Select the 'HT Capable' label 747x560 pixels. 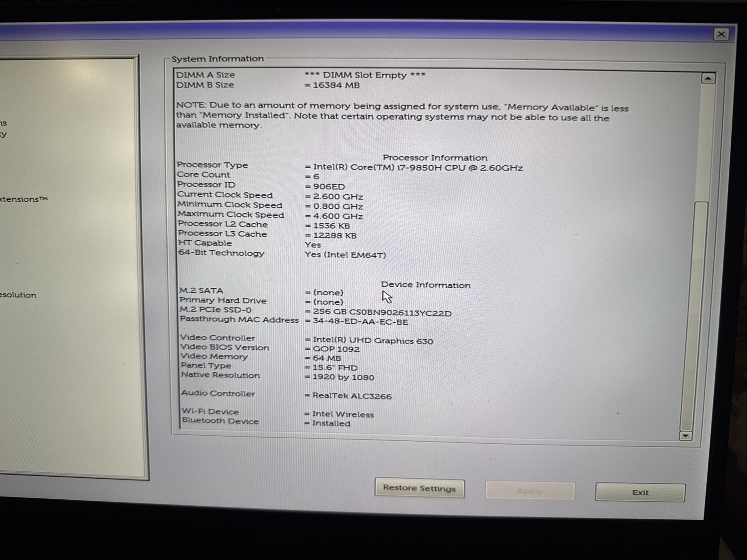coord(205,243)
